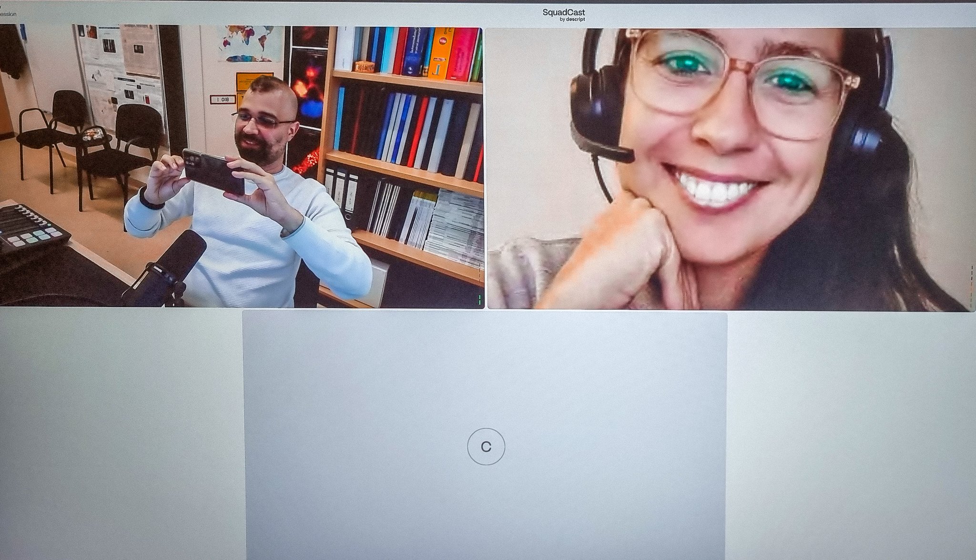The image size is (976, 560).
Task: Select the woman with headset video tile
Action: tap(732, 169)
